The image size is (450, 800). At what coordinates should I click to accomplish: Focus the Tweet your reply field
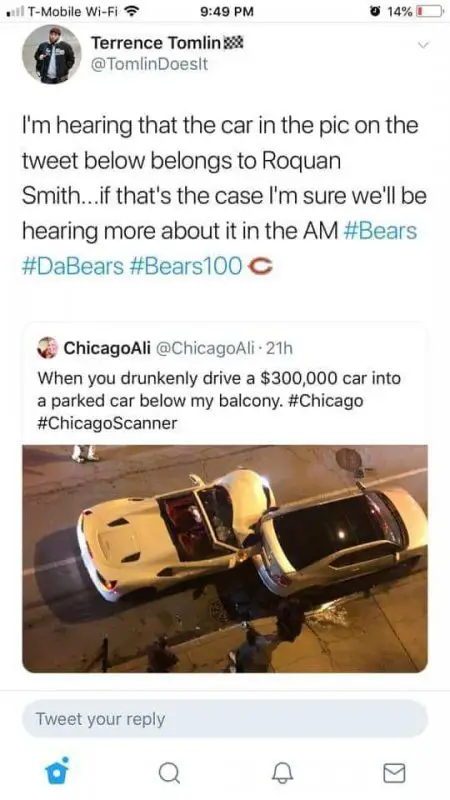225,719
